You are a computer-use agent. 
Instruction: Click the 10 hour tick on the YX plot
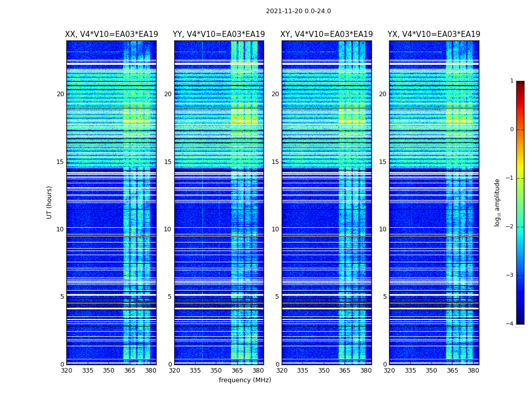(383, 229)
